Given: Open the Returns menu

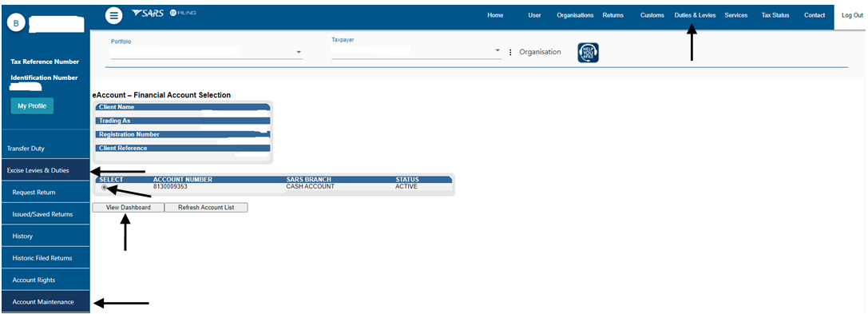Looking at the screenshot, I should pos(612,15).
